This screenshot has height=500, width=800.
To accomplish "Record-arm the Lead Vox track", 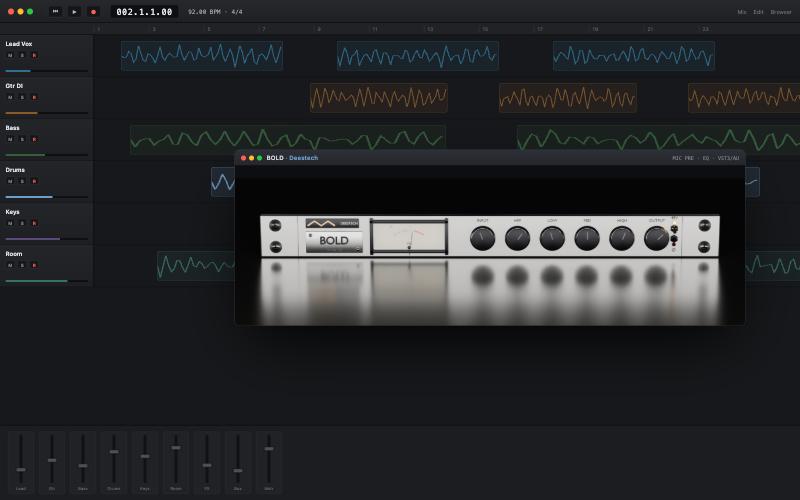I will click(x=34, y=55).
